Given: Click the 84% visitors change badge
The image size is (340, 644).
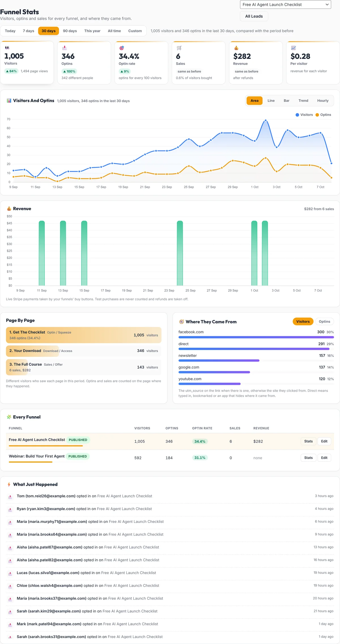Looking at the screenshot, I should pos(11,71).
